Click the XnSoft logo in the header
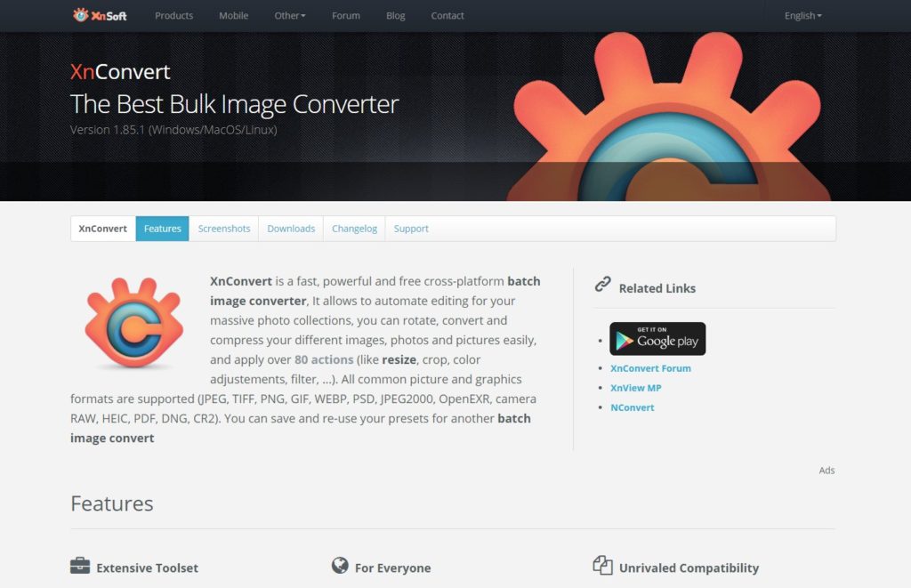911x588 pixels. pos(100,16)
